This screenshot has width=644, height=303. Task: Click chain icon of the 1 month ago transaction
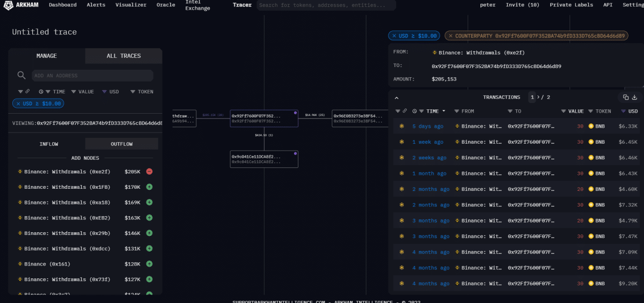pyautogui.click(x=401, y=173)
